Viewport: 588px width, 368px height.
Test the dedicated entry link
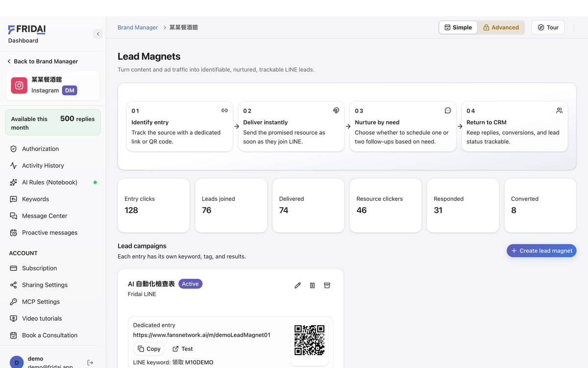[182, 349]
